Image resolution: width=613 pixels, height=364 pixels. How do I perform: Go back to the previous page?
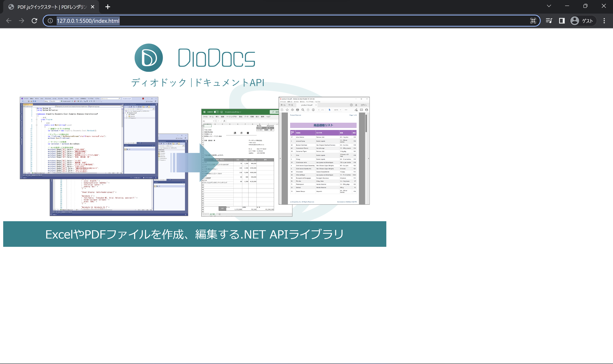pyautogui.click(x=9, y=21)
